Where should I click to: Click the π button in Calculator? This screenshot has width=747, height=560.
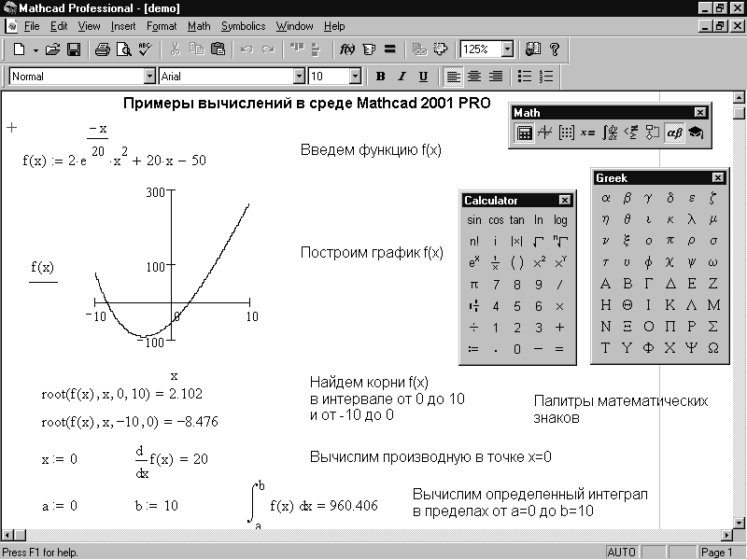[474, 285]
